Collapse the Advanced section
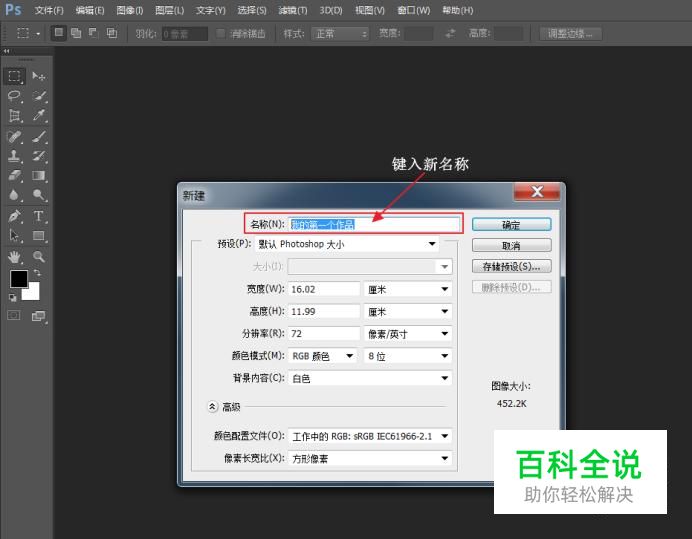Screen dimensions: 692x539 (x=212, y=407)
